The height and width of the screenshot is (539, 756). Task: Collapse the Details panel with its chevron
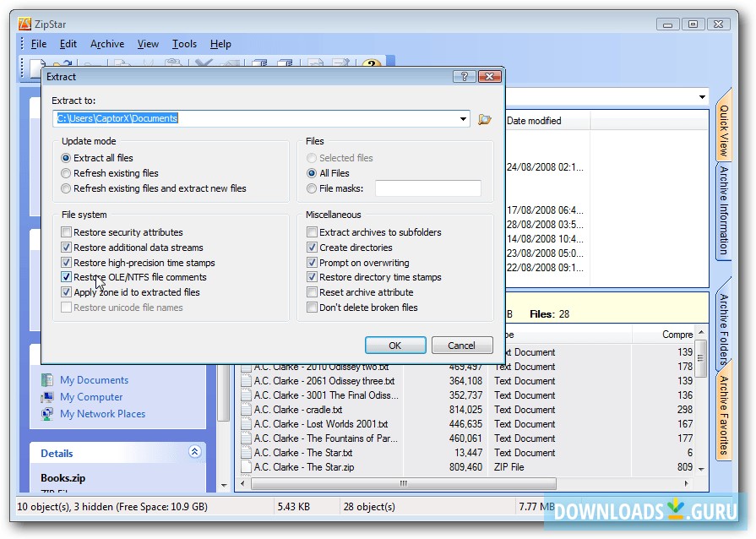pos(194,453)
